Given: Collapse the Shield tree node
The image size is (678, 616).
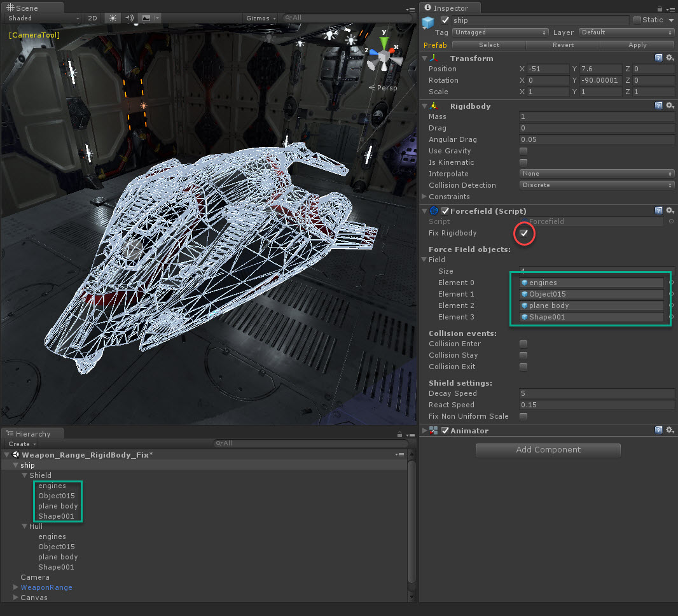Looking at the screenshot, I should pyautogui.click(x=25, y=475).
